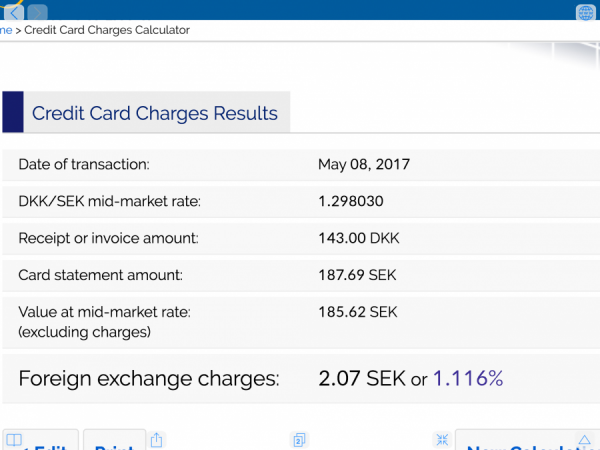Open the tabs icon in bottom toolbar
The height and width of the screenshot is (450, 600).
298,439
